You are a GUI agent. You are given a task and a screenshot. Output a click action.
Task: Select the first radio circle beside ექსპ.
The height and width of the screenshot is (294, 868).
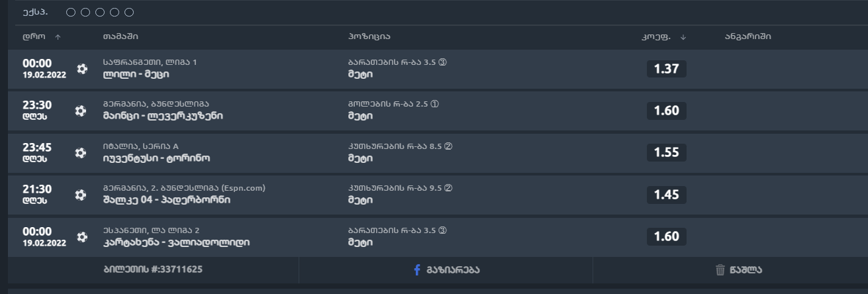[71, 13]
